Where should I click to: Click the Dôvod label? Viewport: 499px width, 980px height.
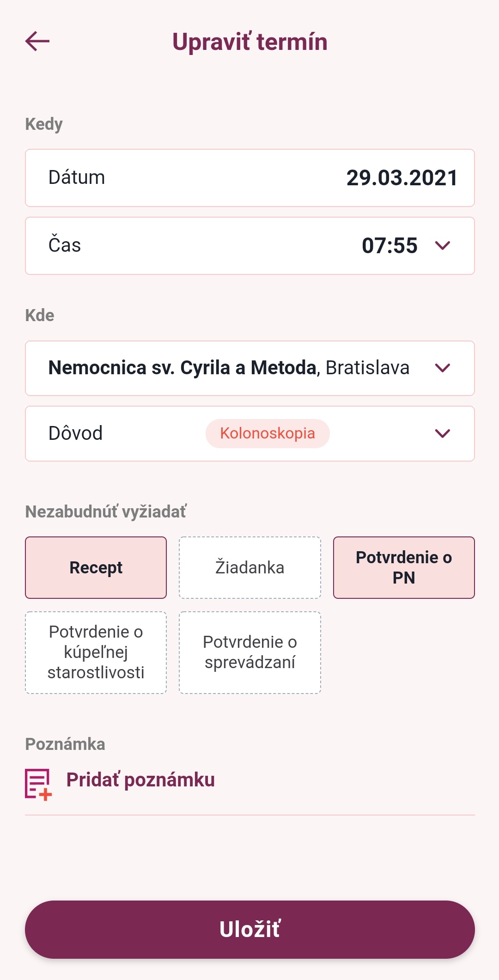tap(75, 433)
